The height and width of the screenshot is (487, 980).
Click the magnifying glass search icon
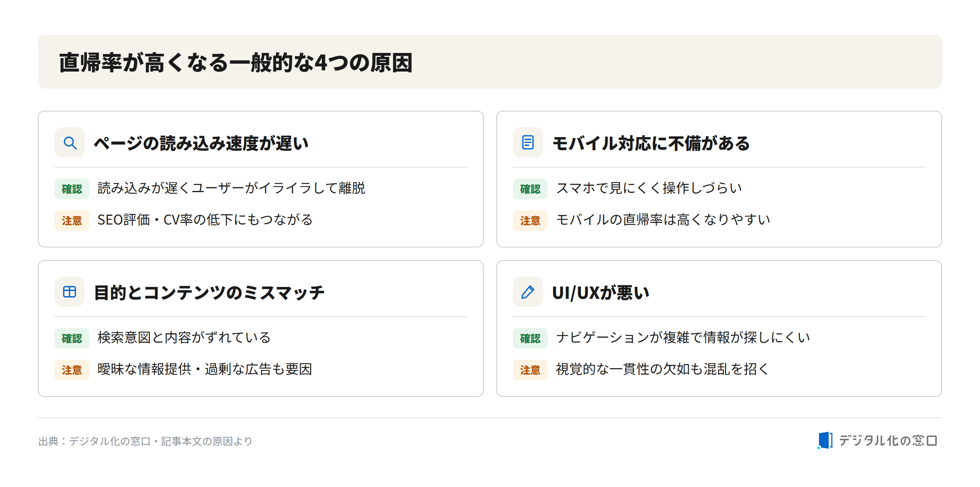point(70,142)
